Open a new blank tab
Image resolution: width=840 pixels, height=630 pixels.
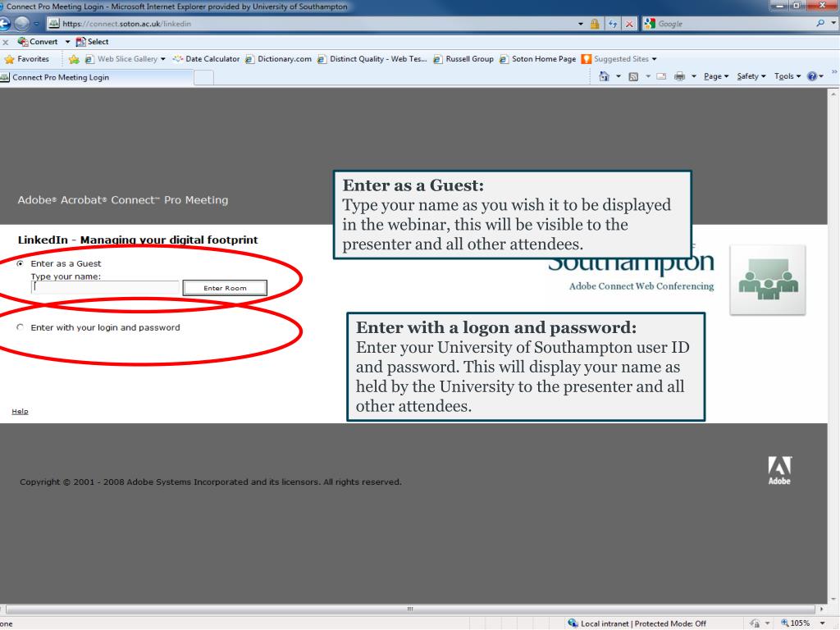[x=203, y=78]
